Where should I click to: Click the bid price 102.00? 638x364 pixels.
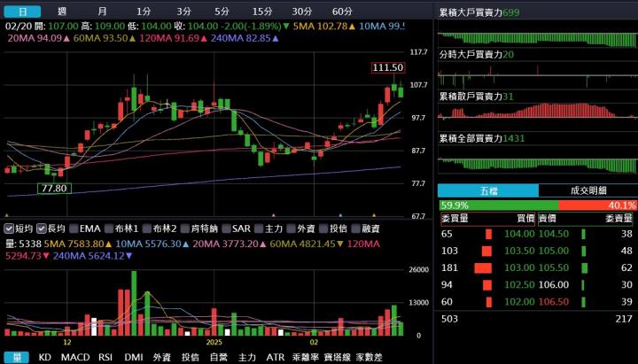tap(519, 302)
